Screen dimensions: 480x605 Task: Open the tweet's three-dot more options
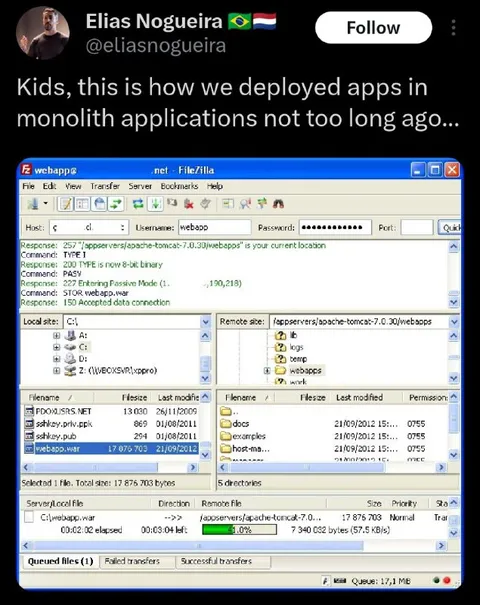453,27
